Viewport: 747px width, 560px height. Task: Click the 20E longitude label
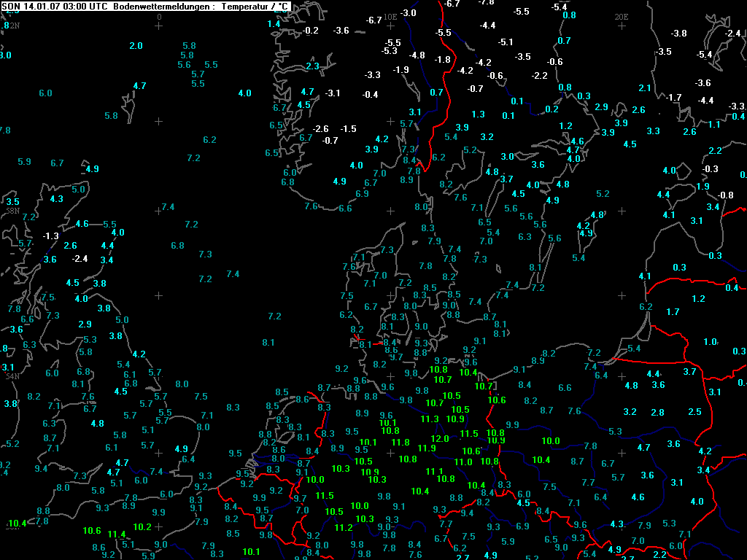(622, 16)
